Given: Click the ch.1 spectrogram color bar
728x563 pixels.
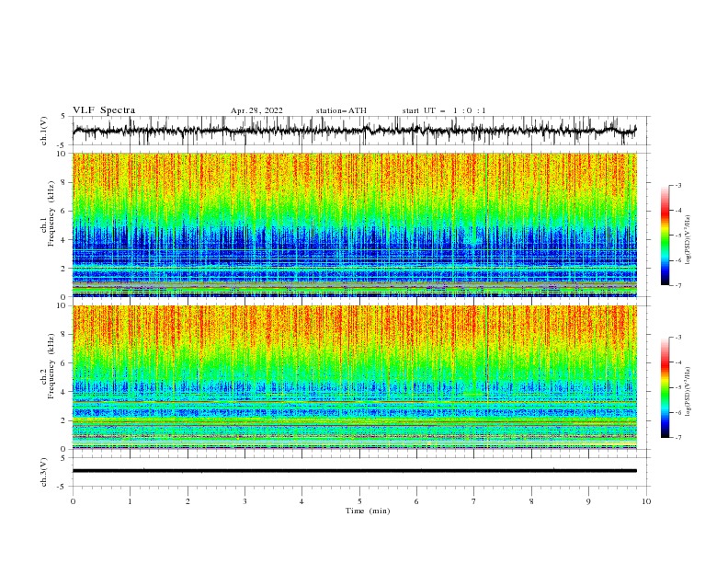Looking at the screenshot, I should tap(665, 236).
